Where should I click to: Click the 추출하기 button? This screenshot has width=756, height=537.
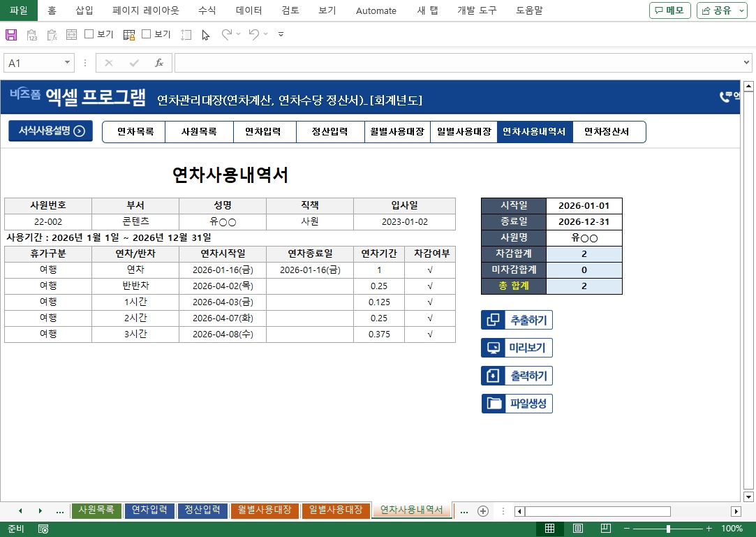[517, 320]
